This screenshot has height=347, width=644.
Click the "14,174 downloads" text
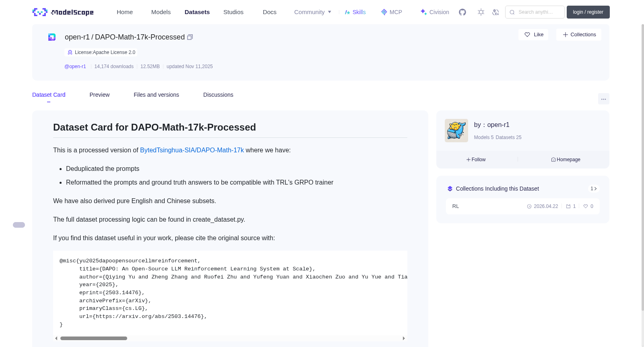pos(114,66)
